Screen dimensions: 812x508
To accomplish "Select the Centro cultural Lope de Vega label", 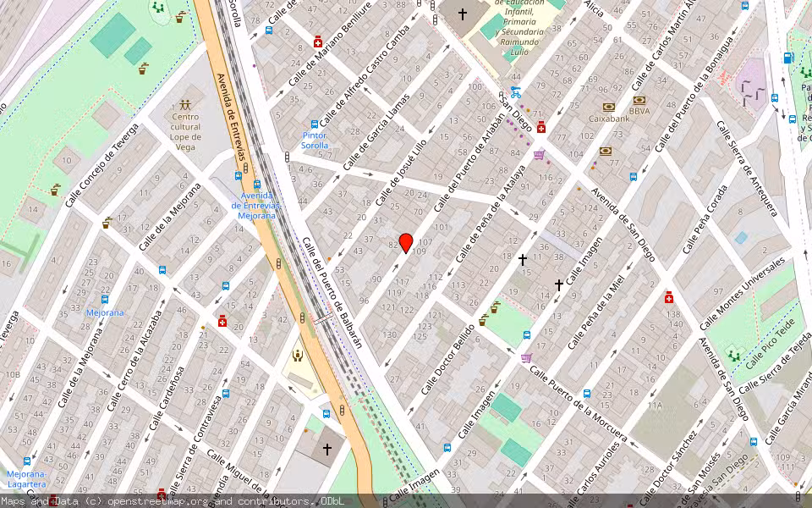I will click(x=185, y=132).
